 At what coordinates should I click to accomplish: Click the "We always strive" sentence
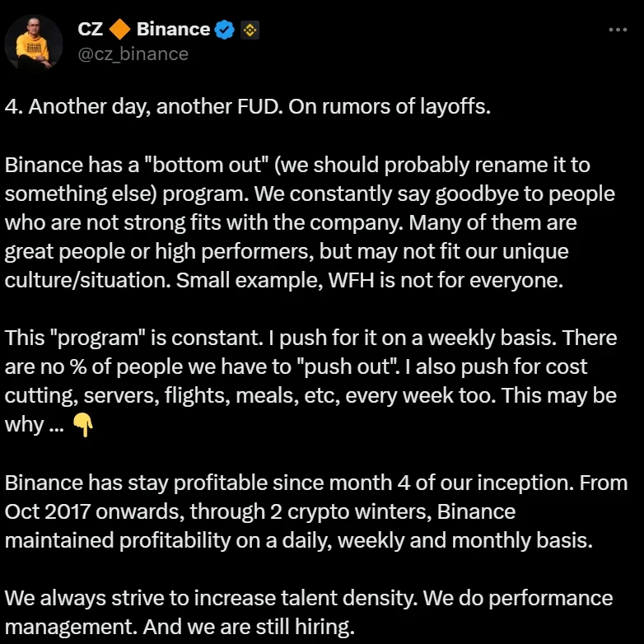(x=211, y=599)
